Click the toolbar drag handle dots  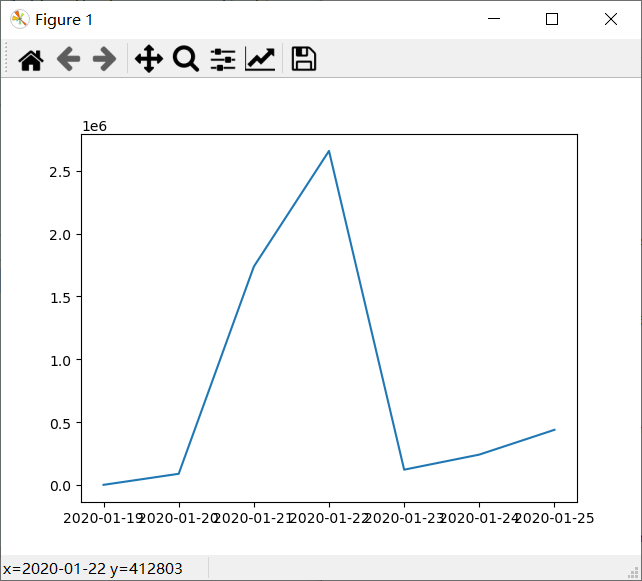(x=6, y=58)
